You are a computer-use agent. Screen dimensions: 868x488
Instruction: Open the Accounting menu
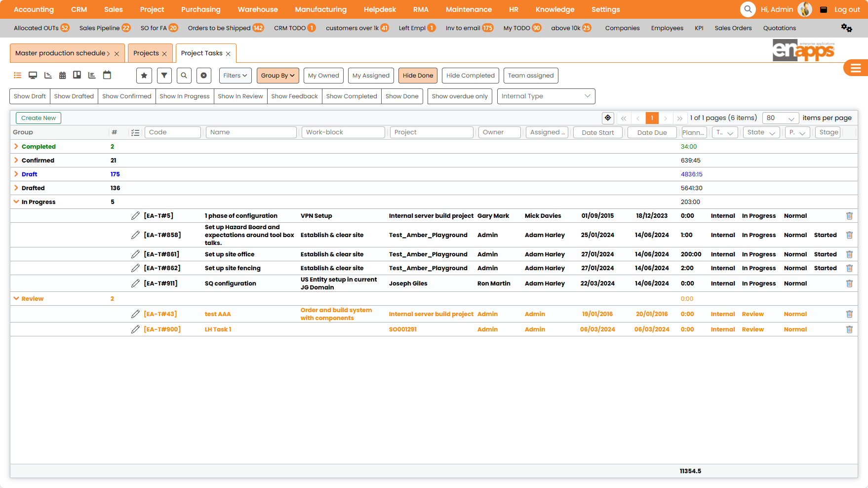pyautogui.click(x=34, y=9)
